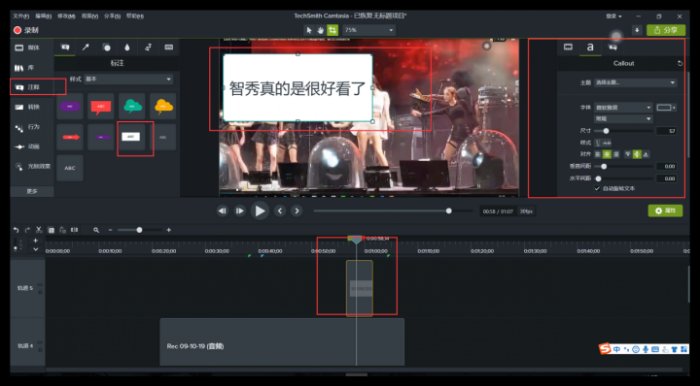This screenshot has height=386, width=700.
Task: Align callout text left
Action: pos(598,154)
